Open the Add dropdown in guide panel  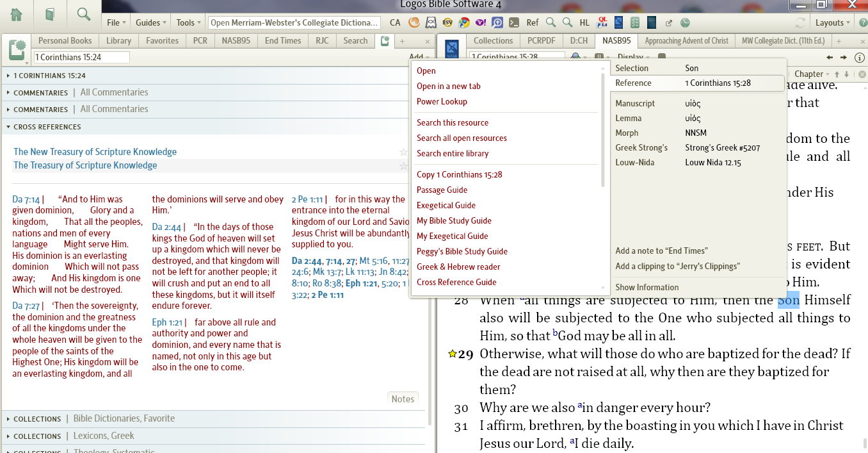click(x=419, y=57)
